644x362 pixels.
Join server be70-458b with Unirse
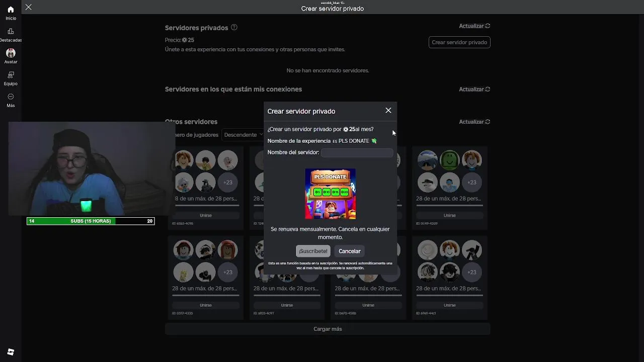(368, 305)
